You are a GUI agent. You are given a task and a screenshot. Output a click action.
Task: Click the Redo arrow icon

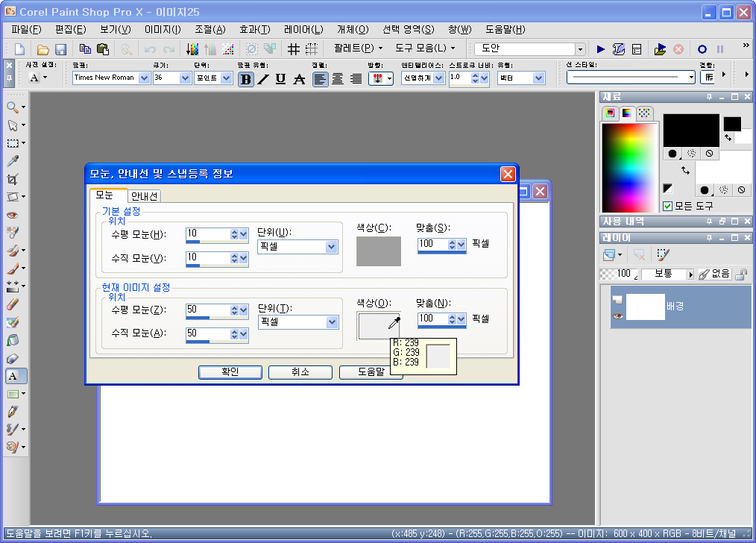(x=168, y=49)
